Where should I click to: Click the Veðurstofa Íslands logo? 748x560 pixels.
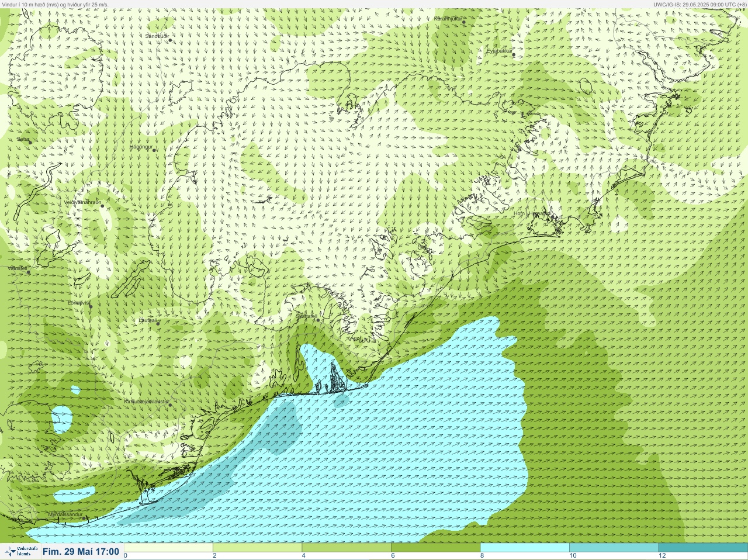(20, 551)
